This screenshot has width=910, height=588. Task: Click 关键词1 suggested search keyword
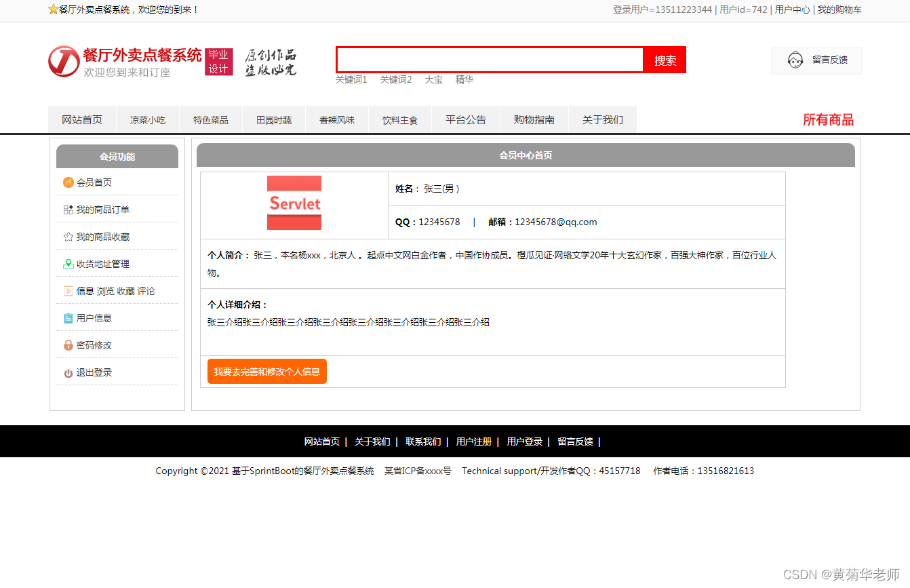[x=350, y=79]
